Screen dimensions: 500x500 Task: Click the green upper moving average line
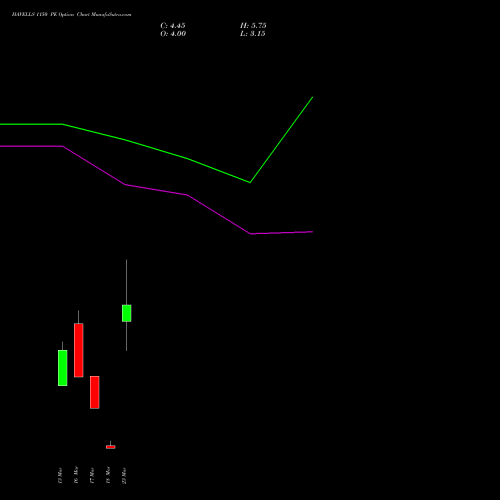(x=157, y=149)
